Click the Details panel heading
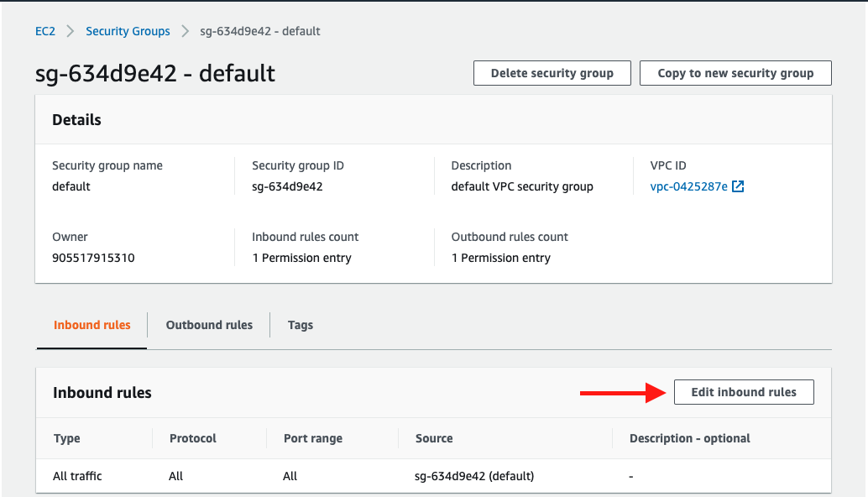 77,119
